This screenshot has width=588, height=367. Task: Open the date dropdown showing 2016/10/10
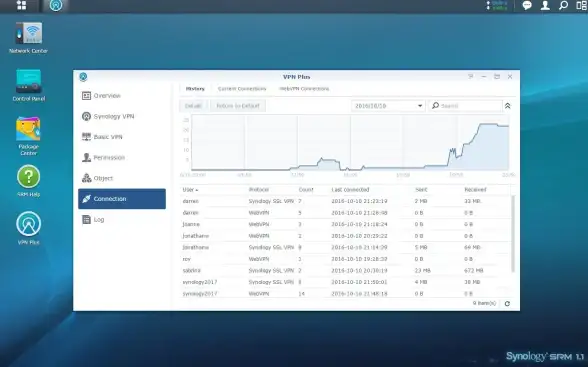point(388,106)
